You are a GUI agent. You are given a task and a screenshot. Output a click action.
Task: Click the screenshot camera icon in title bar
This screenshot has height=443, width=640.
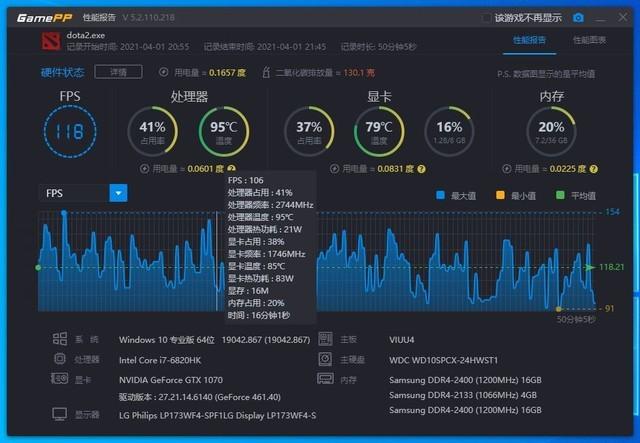coord(578,18)
